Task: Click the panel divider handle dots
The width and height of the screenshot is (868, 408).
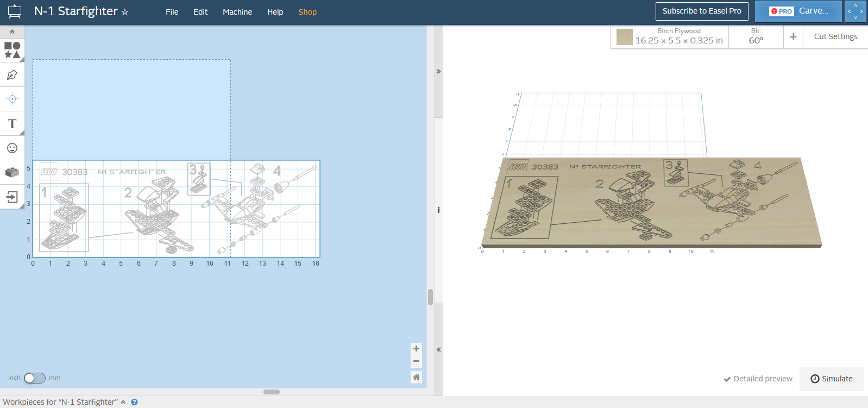Action: click(438, 210)
